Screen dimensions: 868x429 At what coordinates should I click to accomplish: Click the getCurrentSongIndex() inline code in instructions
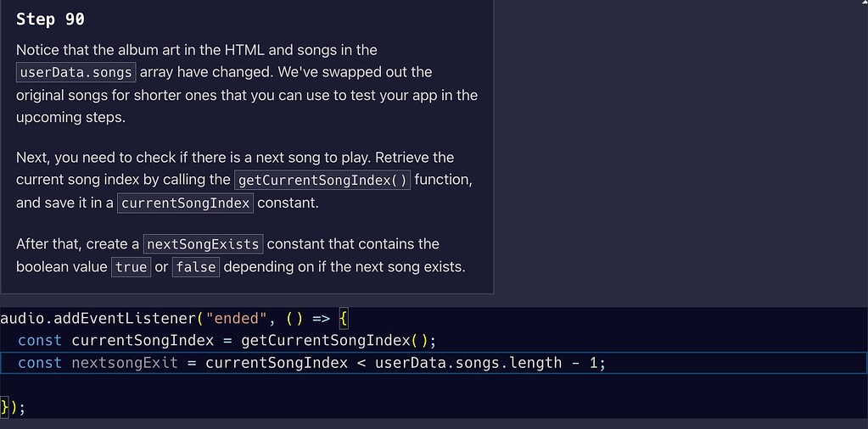pos(322,181)
